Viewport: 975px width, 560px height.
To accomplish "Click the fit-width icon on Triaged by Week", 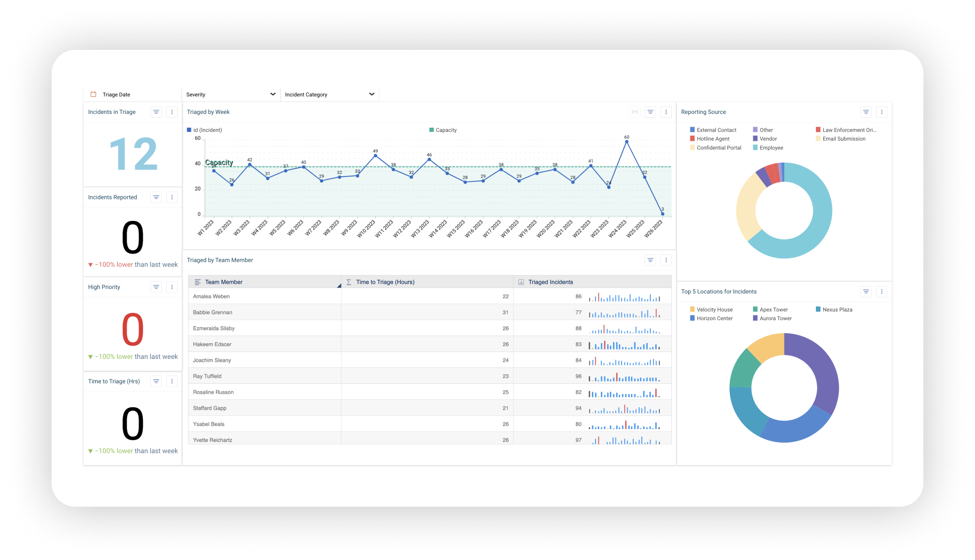I will [634, 112].
